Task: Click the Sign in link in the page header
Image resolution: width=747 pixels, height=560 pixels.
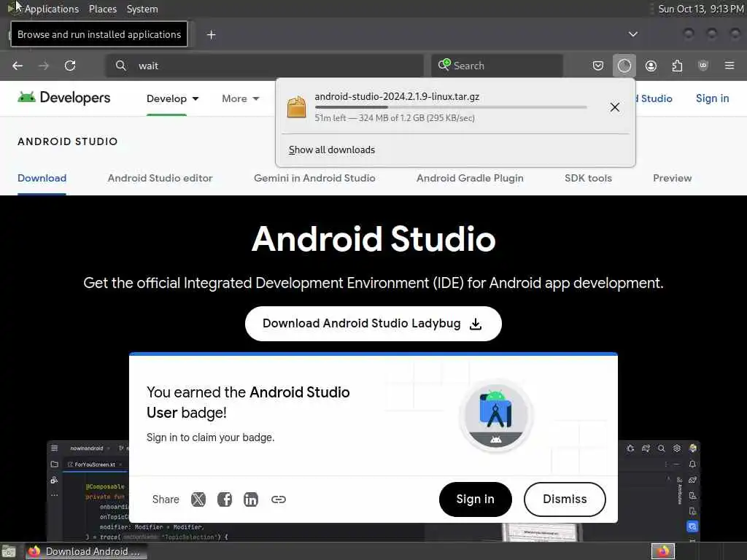Action: [x=712, y=98]
